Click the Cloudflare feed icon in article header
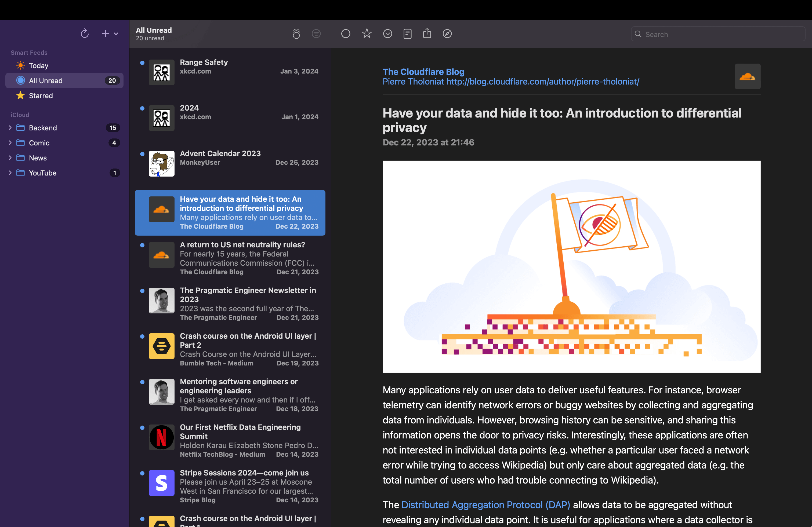 748,76
